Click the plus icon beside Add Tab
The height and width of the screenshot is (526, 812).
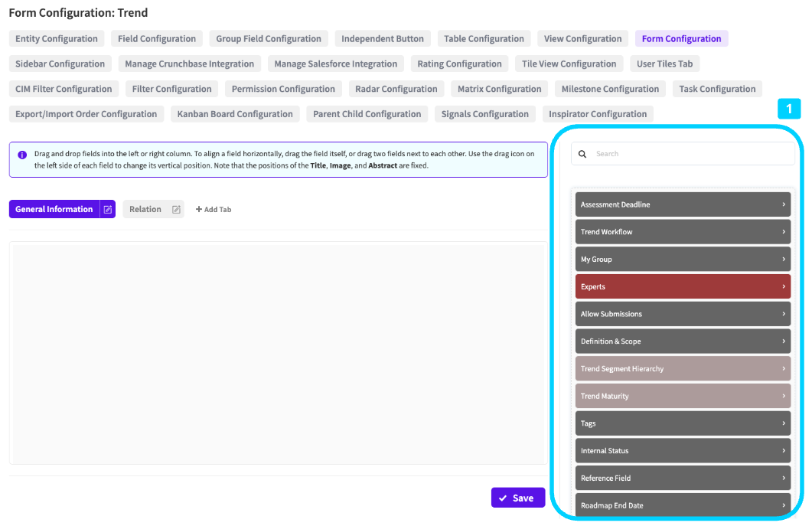coord(199,209)
